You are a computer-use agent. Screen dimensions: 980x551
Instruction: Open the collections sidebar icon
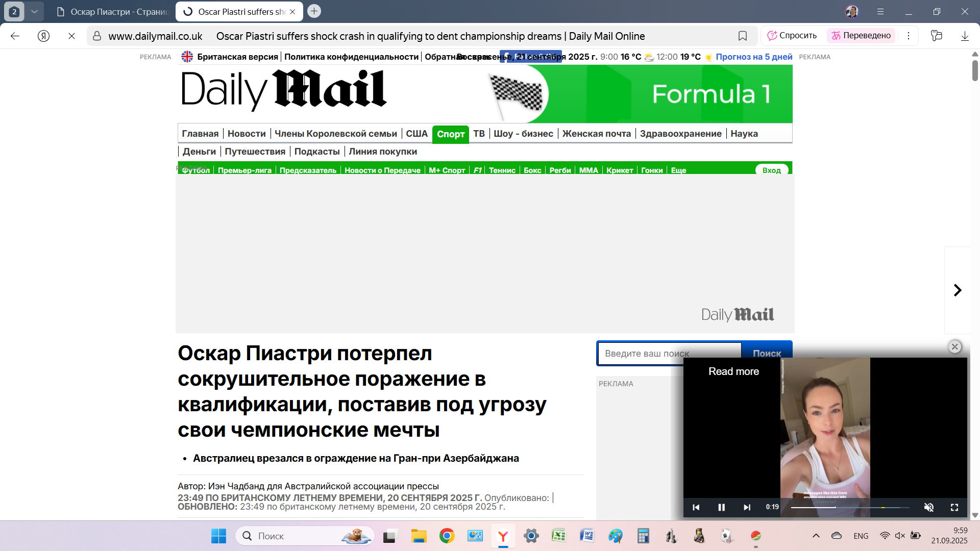pyautogui.click(x=936, y=36)
